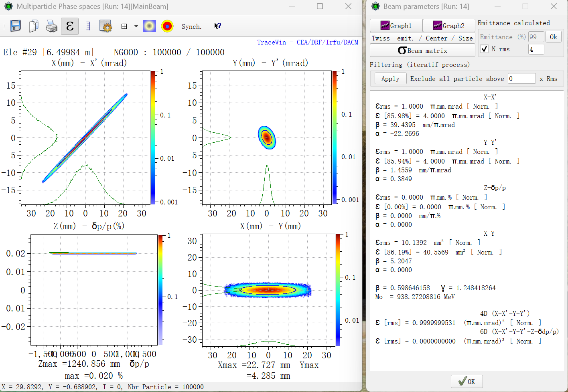568x392 pixels.
Task: Click the grid layout icon
Action: point(124,26)
